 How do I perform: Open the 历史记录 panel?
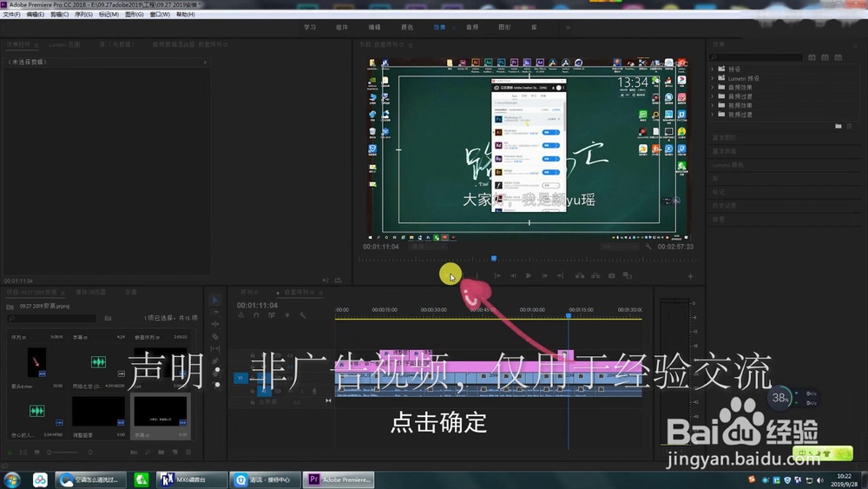[x=724, y=206]
